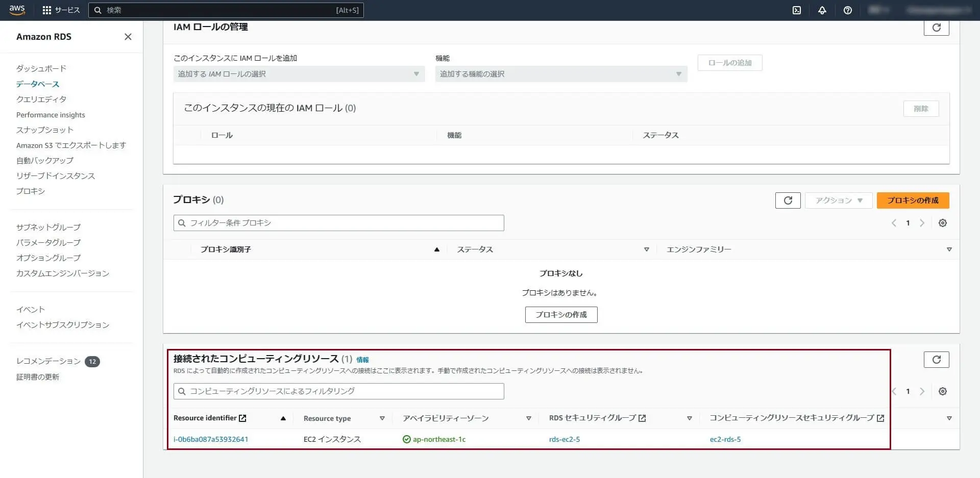Open イベントサブスクリプション in the sidebar

[63, 324]
